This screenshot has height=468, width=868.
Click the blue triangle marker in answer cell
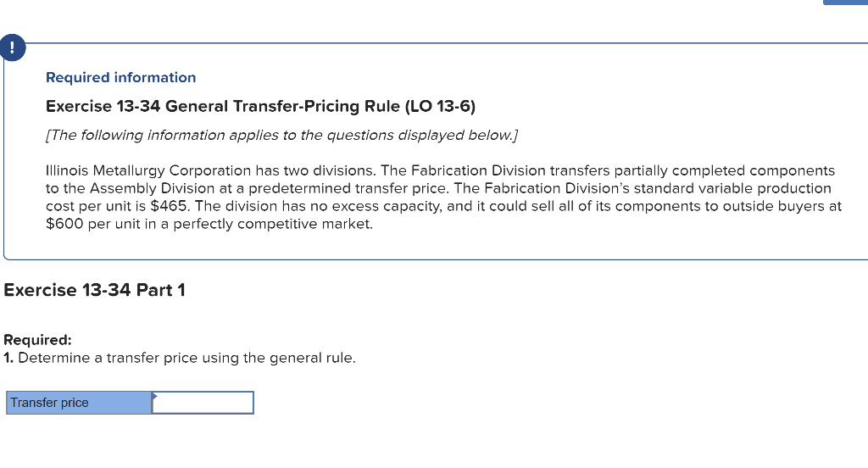155,395
